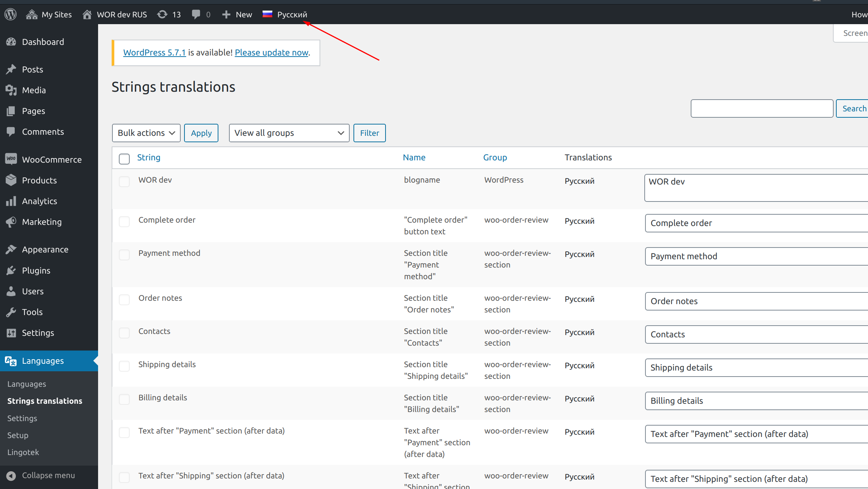Select the Payment method row checkbox
Image resolution: width=868 pixels, height=489 pixels.
124,255
